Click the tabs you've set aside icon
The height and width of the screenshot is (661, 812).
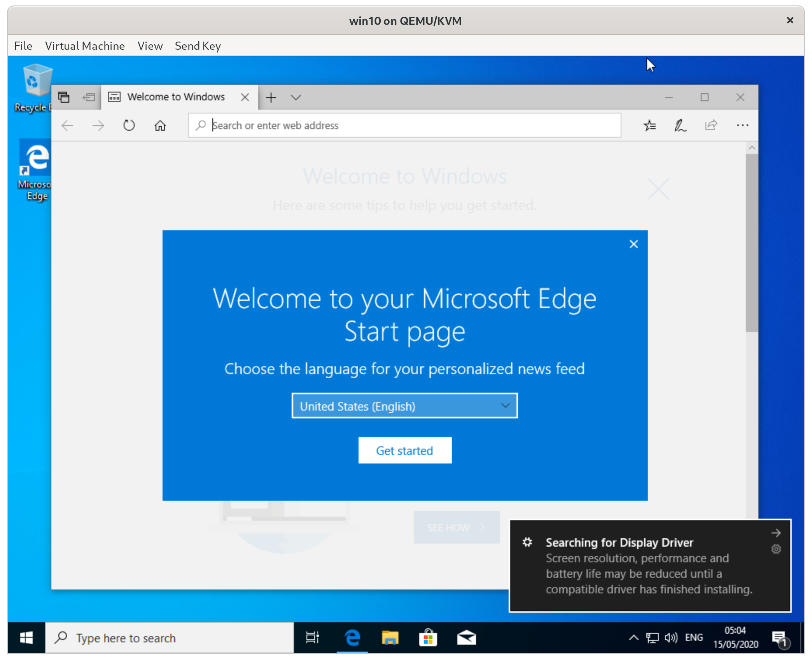64,97
